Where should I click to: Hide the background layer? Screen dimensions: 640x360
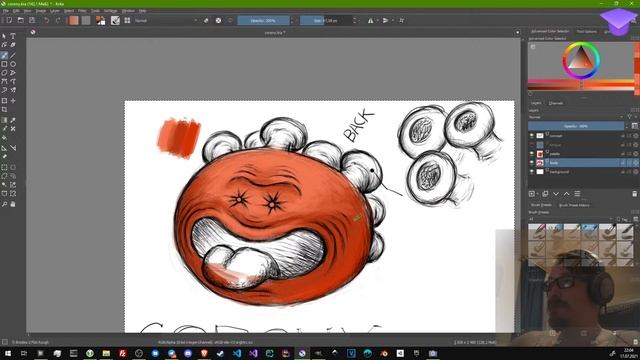coord(531,172)
